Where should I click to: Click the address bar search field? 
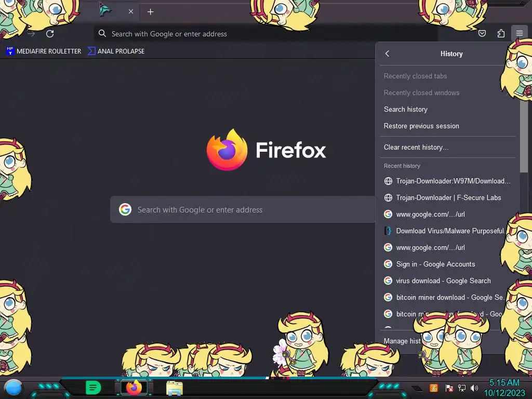[265, 34]
